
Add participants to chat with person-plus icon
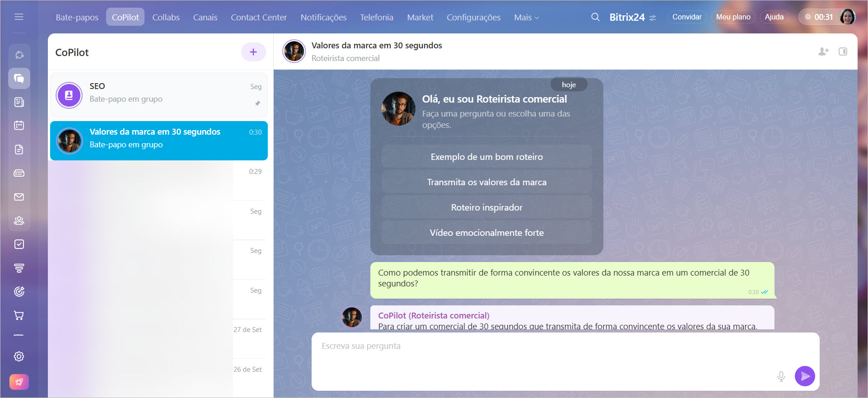[x=823, y=52]
